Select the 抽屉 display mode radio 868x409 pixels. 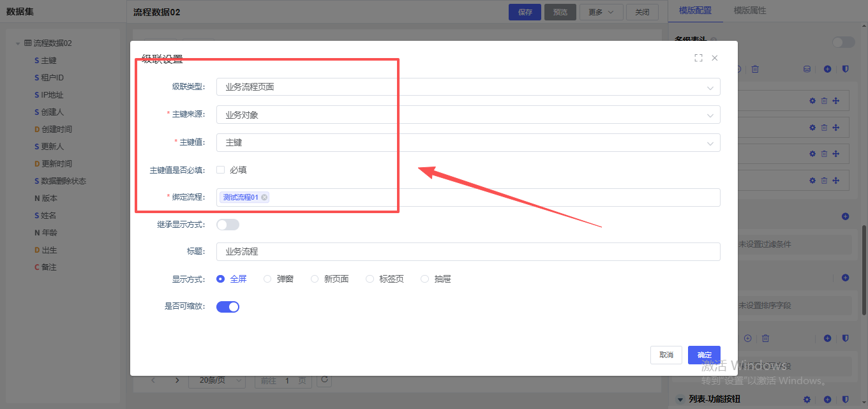[425, 279]
